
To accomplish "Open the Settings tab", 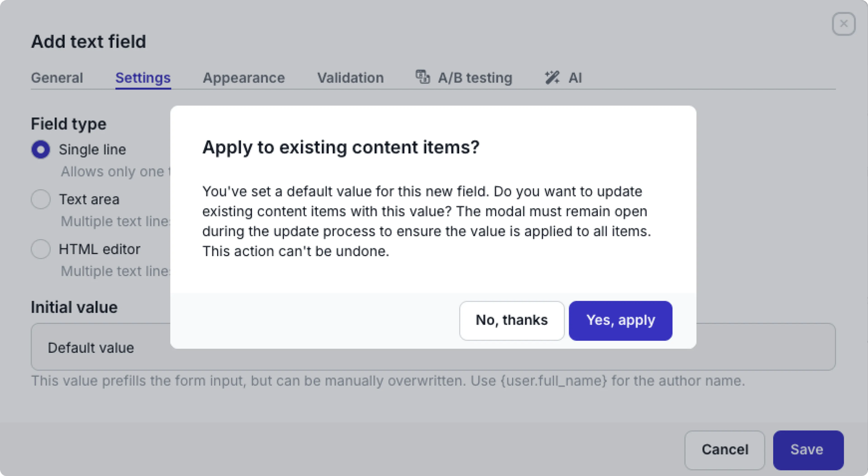I will pos(143,78).
